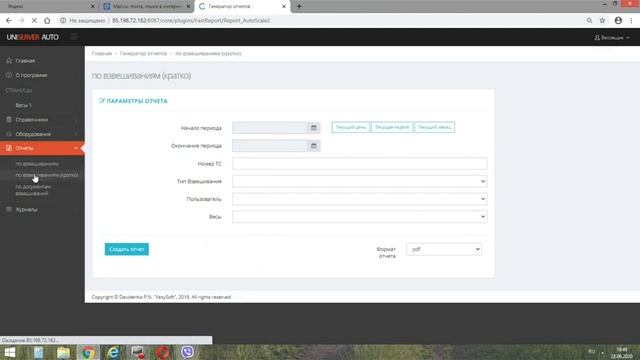Open Chrome from the taskbar
The height and width of the screenshot is (360, 640).
pyautogui.click(x=88, y=352)
